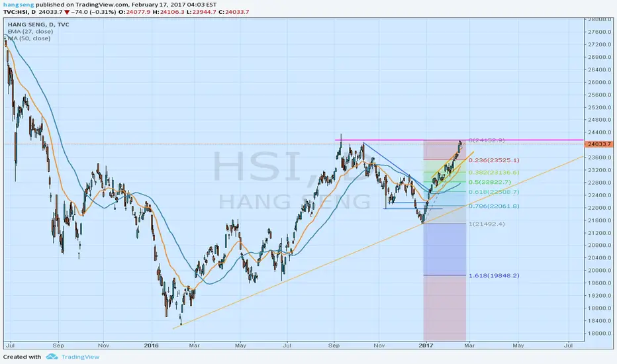The image size is (617, 364).
Task: Click the 0.5(22822.7) Fibonacci level label
Action: (x=490, y=182)
